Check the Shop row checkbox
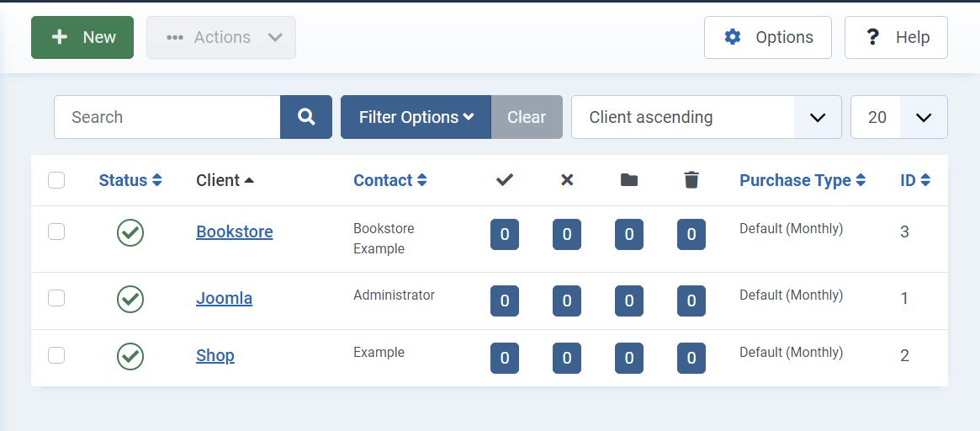Screen dimensions: 980x431 pos(56,355)
